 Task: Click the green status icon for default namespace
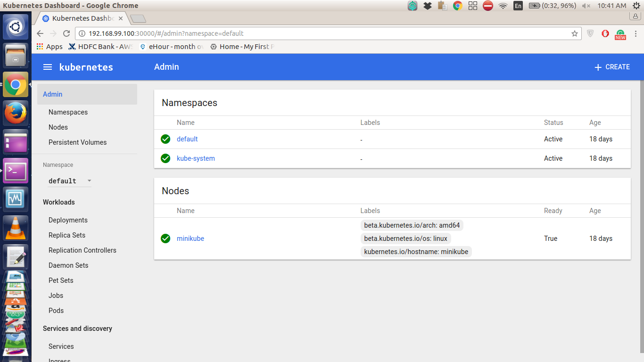coord(165,139)
